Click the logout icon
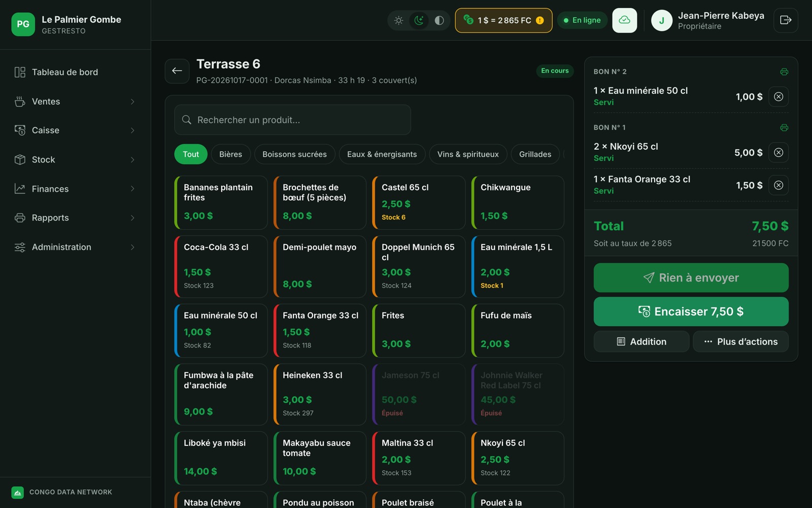This screenshot has width=812, height=508. (x=786, y=20)
